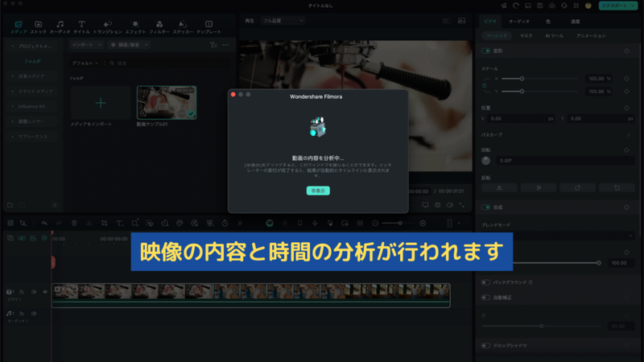This screenshot has height=362, width=644.
Task: Add keyframe for 変形 (Transform) diamond
Action: [x=627, y=51]
